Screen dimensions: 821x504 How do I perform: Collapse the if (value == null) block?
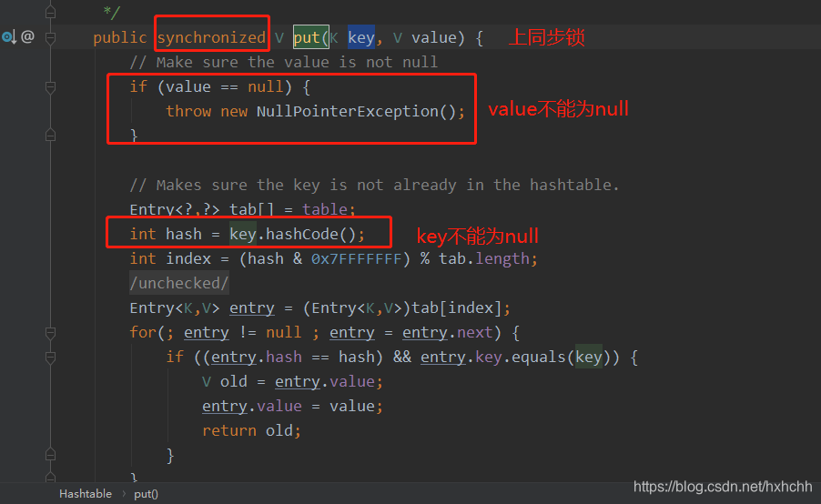51,86
